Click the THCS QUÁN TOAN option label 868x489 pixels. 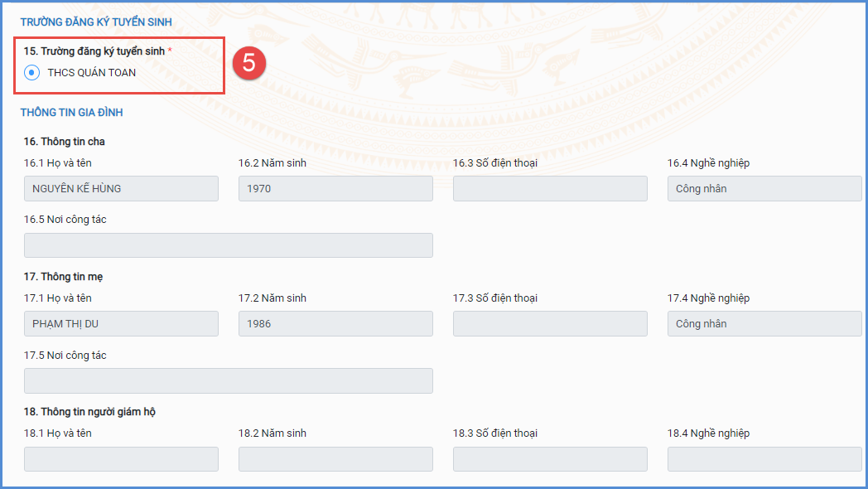(x=91, y=73)
